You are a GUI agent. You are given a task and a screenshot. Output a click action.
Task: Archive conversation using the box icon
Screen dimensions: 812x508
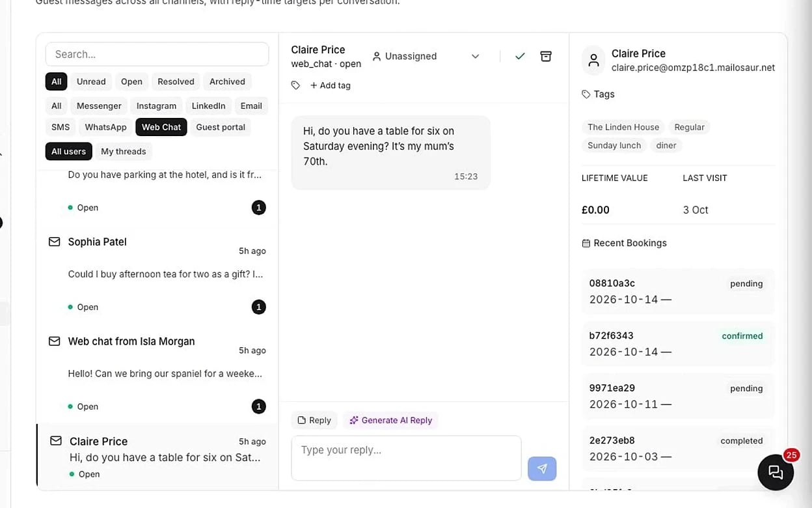[546, 57]
